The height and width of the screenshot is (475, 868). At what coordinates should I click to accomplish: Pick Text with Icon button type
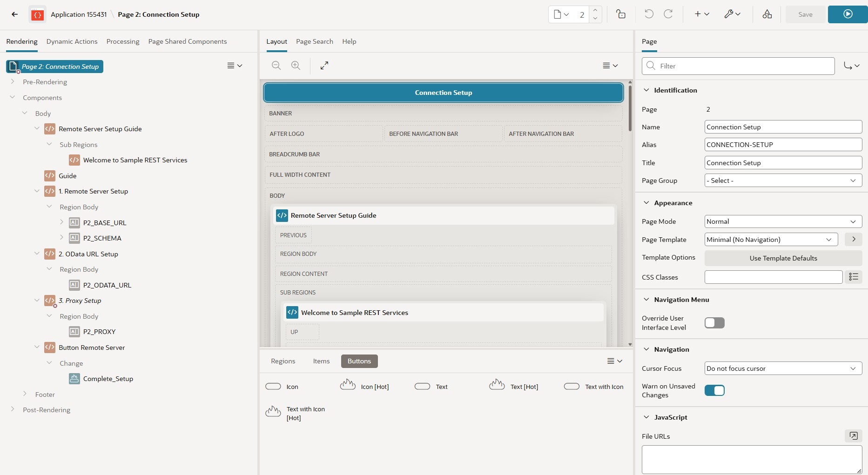coord(593,387)
